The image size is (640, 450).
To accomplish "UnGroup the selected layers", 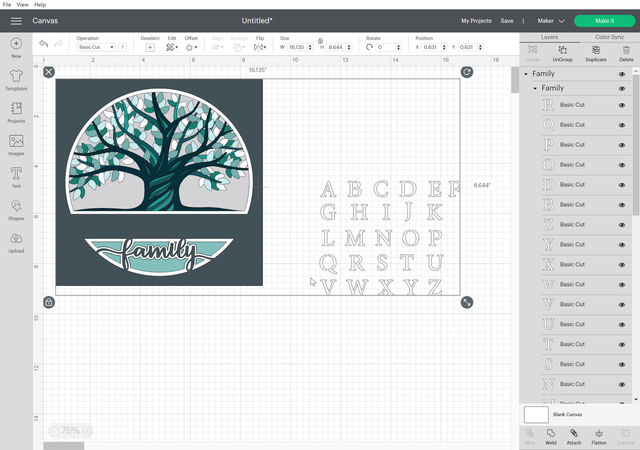I will (562, 53).
